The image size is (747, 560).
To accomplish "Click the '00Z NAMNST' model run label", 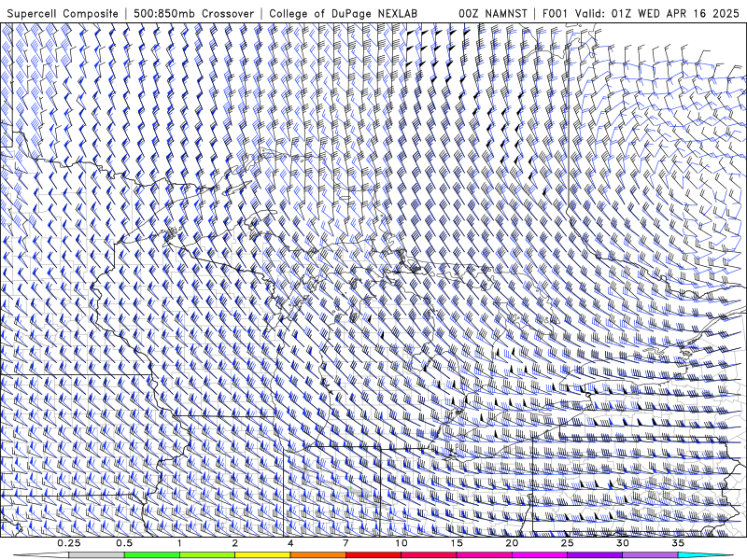I will 493,13.
